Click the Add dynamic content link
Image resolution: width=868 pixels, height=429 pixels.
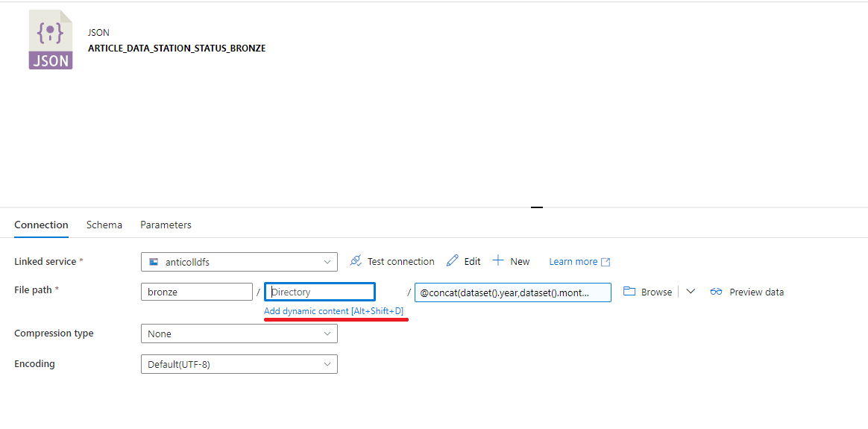pos(333,310)
